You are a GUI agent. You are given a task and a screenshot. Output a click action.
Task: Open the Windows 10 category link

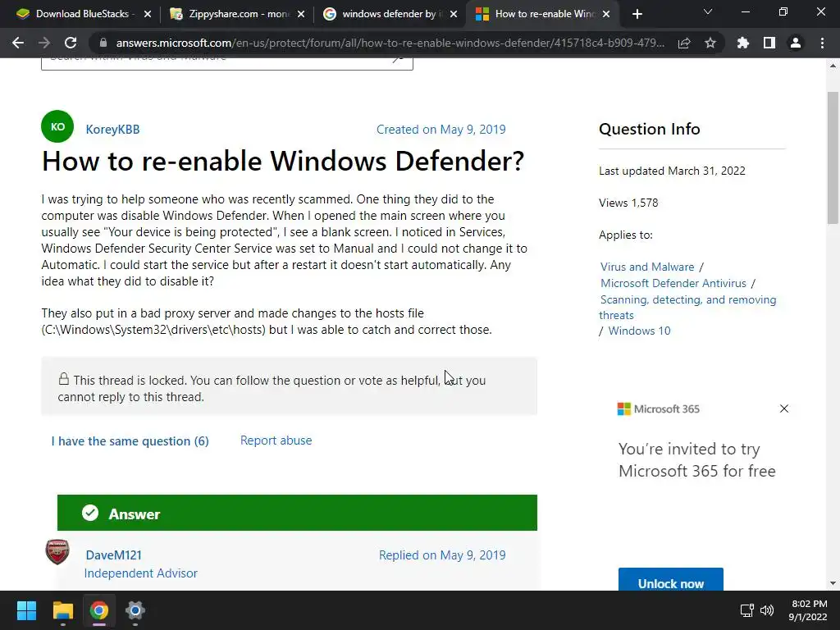639,331
